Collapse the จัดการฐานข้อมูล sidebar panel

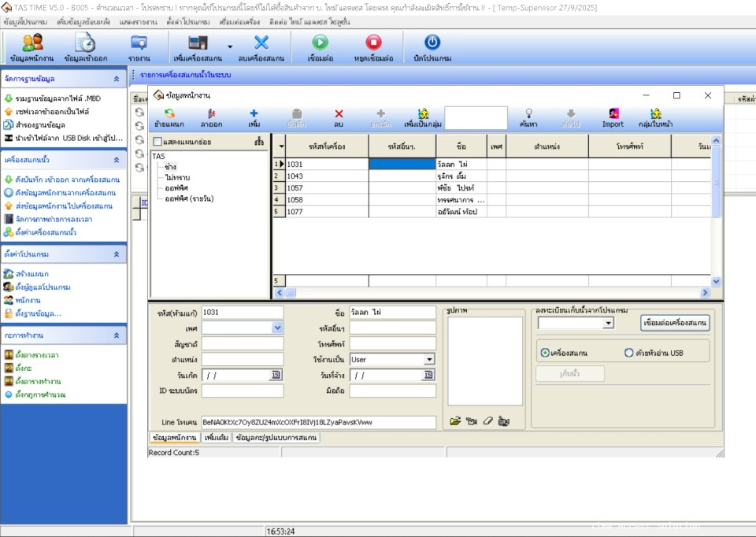(x=117, y=79)
